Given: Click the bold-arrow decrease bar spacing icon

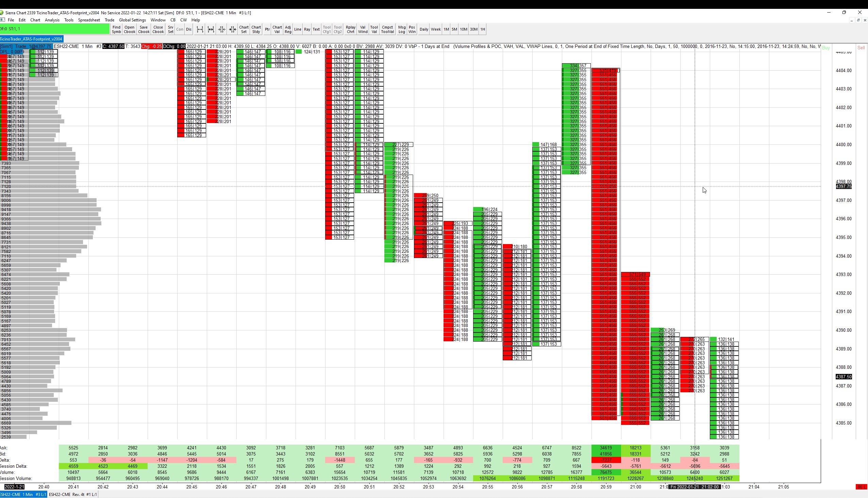Looking at the screenshot, I should (233, 30).
